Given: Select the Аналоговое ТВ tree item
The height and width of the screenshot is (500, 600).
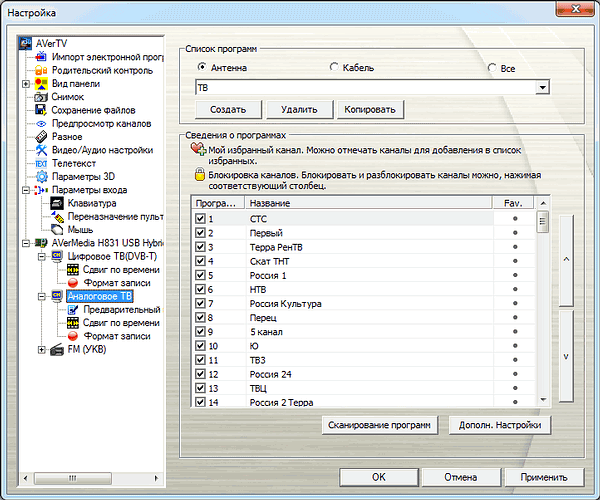Looking at the screenshot, I should 99,296.
